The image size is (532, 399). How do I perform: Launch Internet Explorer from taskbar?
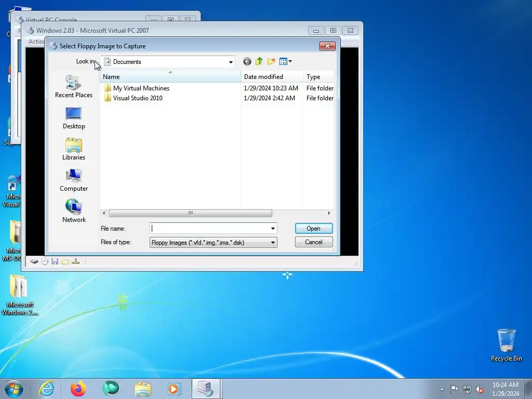(46, 389)
